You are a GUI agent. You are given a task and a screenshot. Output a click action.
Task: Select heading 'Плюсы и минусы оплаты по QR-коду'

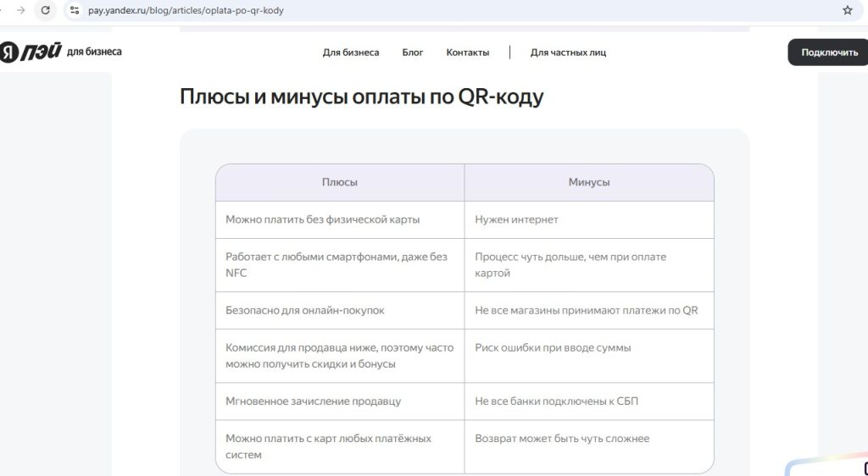[x=361, y=97]
